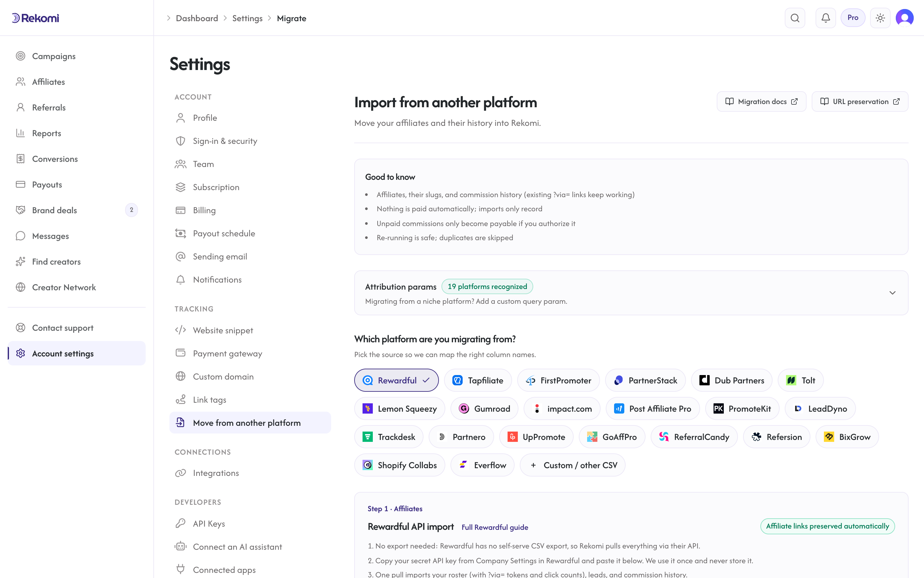This screenshot has width=924, height=578.
Task: Choose LeadDyno platform chip
Action: [820, 409]
